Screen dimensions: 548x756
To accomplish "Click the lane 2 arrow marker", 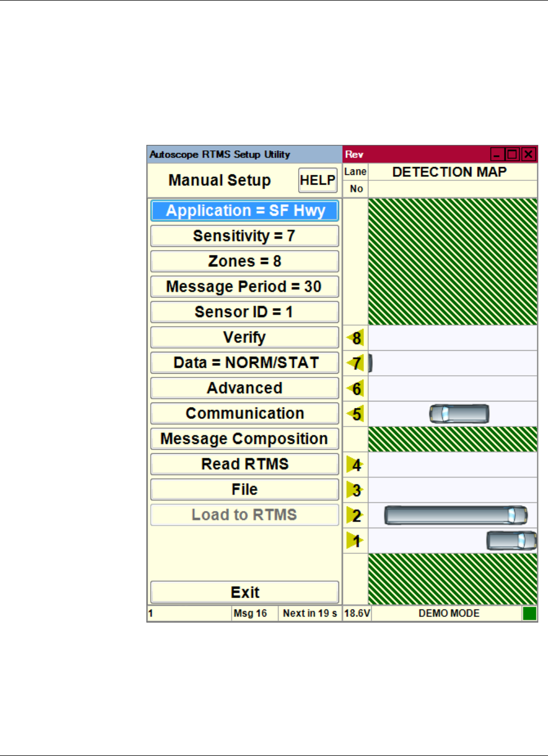I will tap(355, 515).
